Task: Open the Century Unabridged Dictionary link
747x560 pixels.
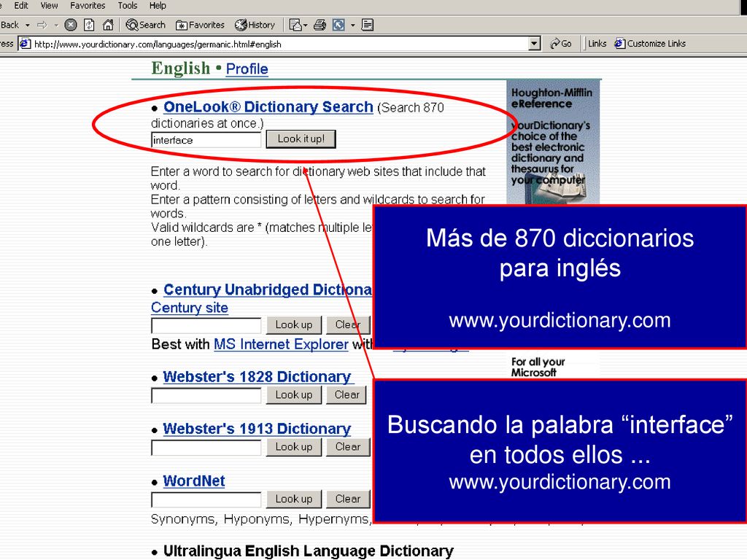Action: coord(268,289)
